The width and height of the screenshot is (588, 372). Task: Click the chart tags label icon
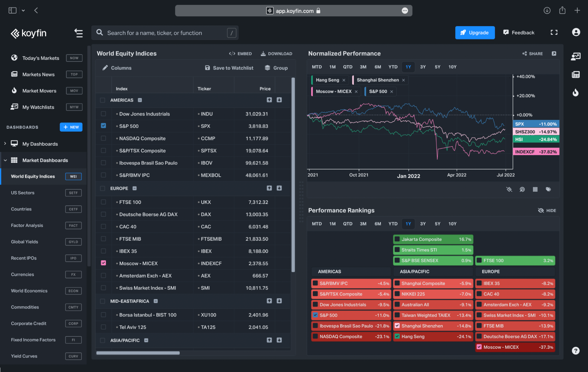coord(548,189)
